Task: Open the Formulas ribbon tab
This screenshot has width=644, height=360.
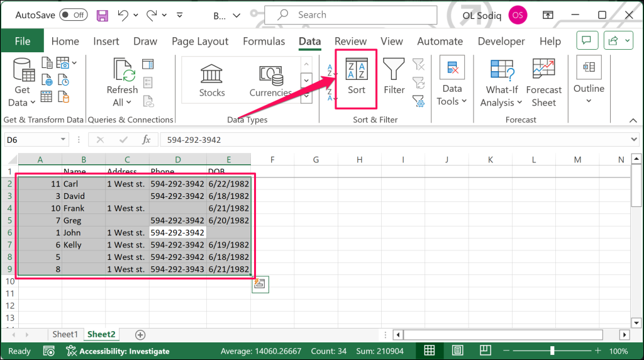Action: 264,42
